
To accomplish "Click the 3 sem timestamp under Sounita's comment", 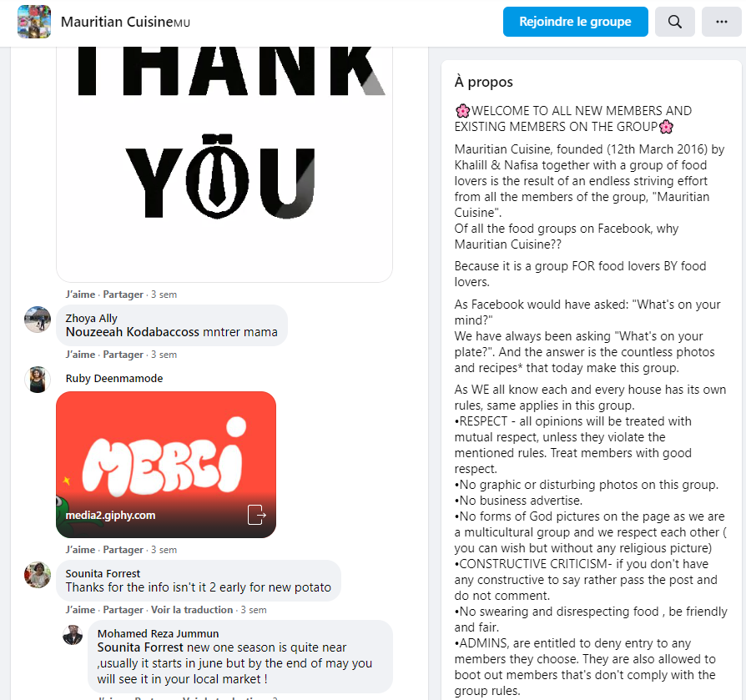I will point(254,610).
